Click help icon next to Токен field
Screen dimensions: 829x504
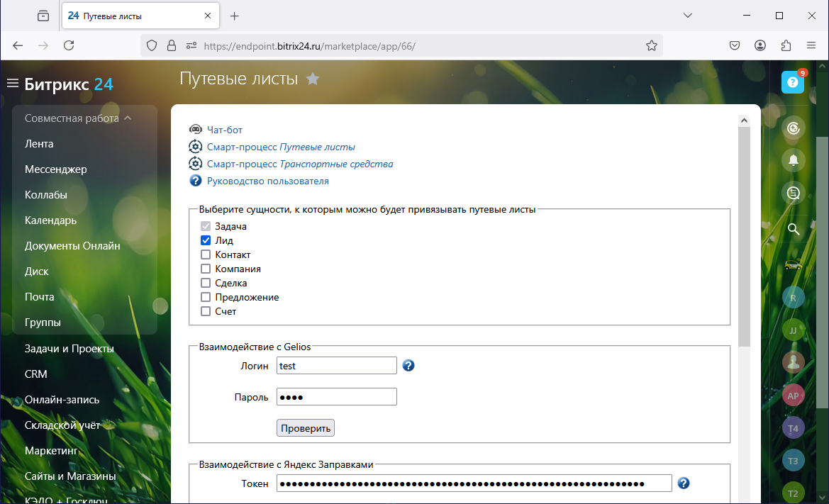684,483
